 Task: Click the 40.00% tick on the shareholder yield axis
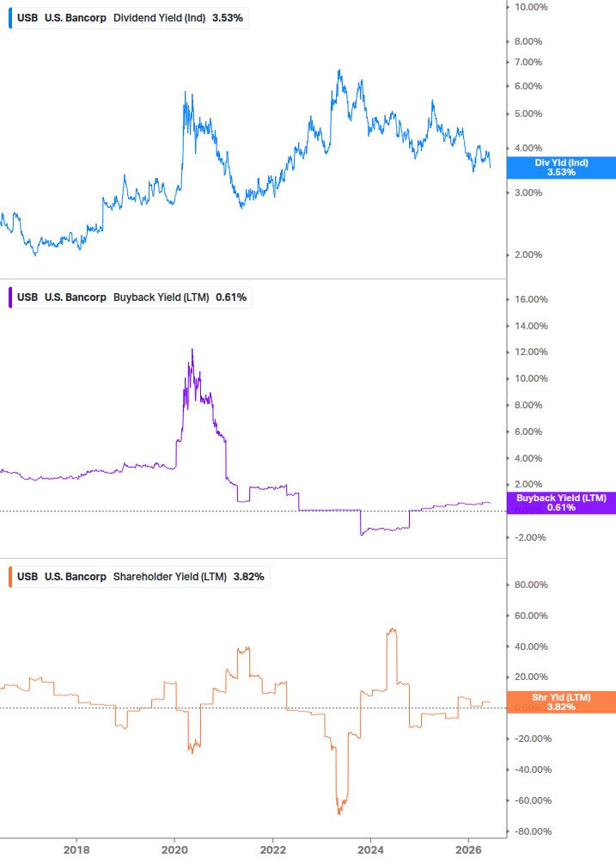531,646
